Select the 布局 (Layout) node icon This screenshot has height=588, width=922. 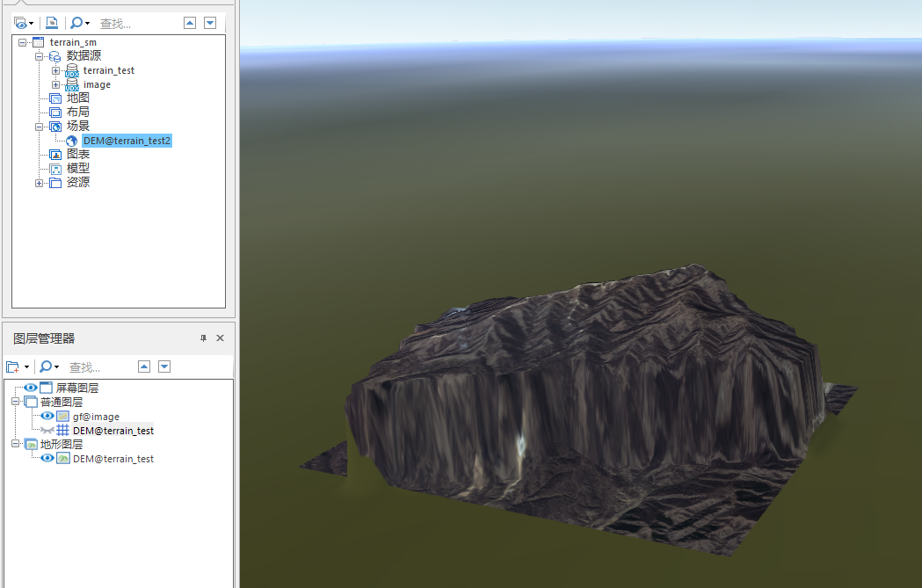pos(55,113)
